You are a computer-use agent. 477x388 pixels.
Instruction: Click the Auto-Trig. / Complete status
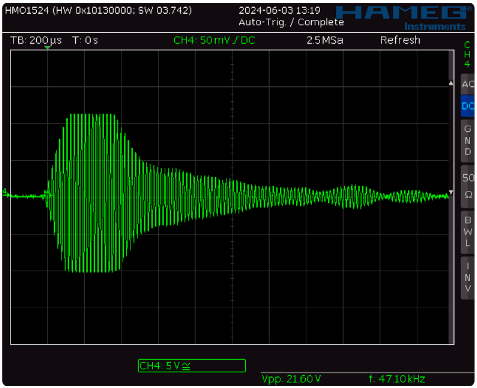pos(291,22)
